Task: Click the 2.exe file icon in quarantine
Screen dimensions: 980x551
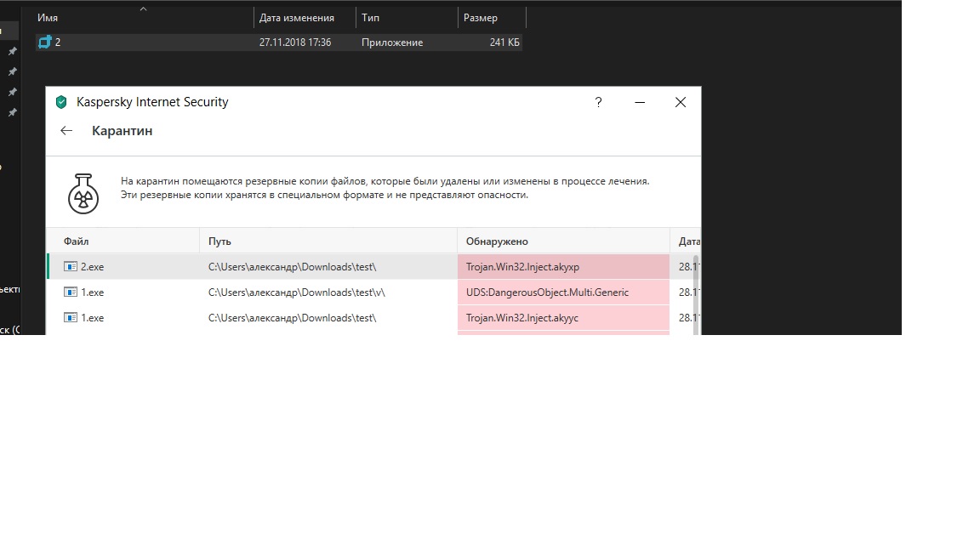Action: click(71, 267)
